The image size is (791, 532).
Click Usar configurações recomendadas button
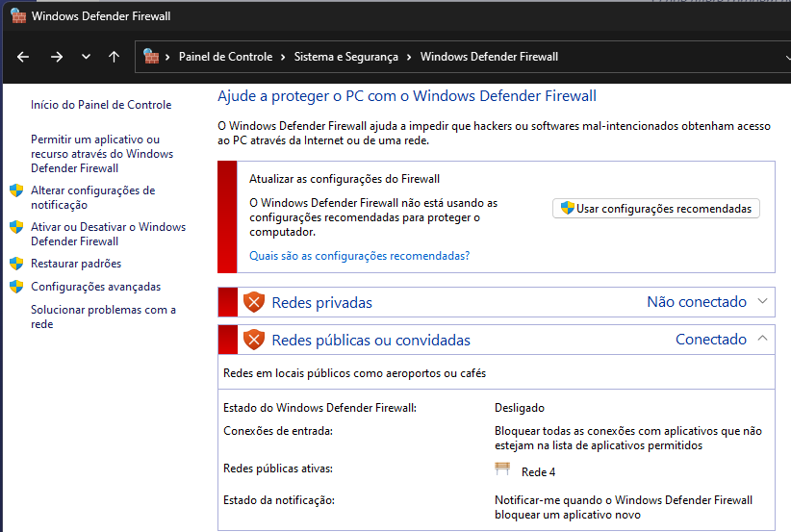coord(656,208)
